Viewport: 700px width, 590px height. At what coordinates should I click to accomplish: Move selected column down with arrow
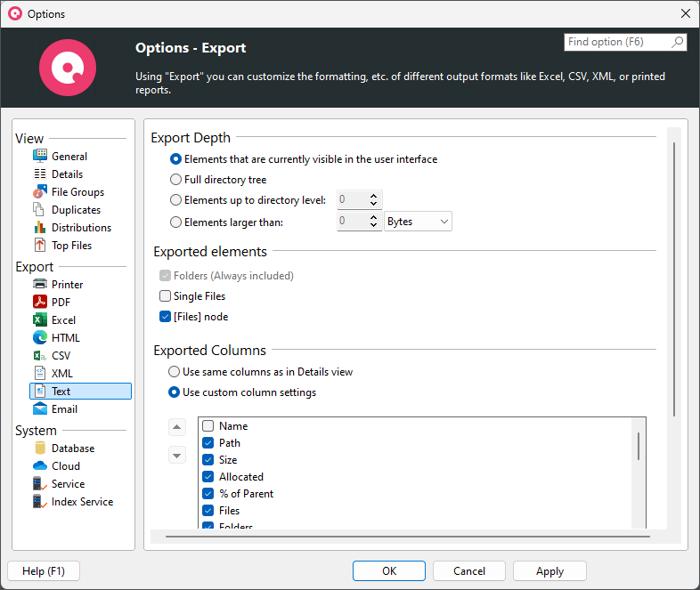(177, 456)
